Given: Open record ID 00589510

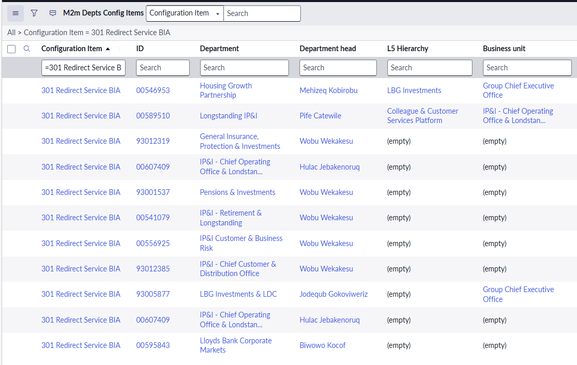Looking at the screenshot, I should 153,116.
